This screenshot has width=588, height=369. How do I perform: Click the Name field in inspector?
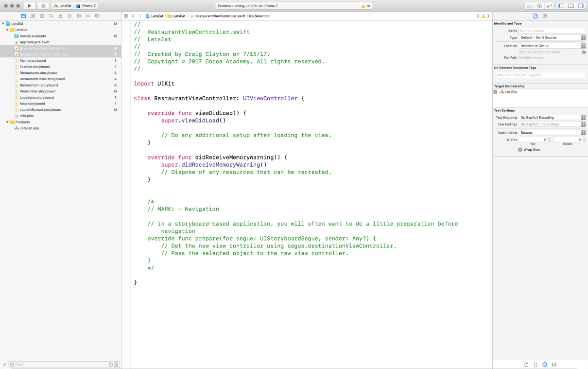point(552,31)
